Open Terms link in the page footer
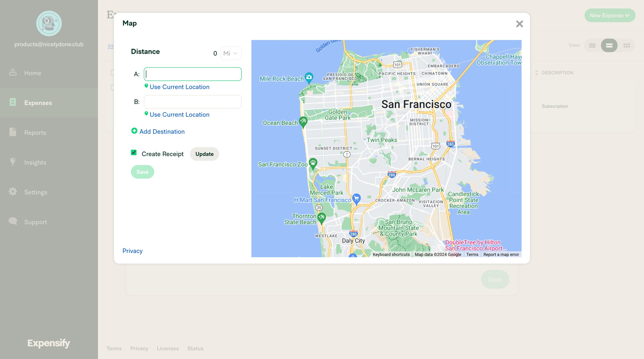Image resolution: width=644 pixels, height=359 pixels. pyautogui.click(x=114, y=348)
